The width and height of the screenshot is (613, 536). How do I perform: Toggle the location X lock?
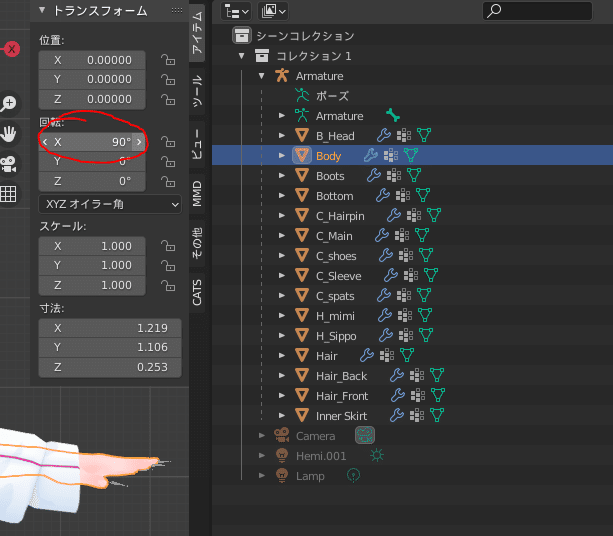[x=168, y=60]
